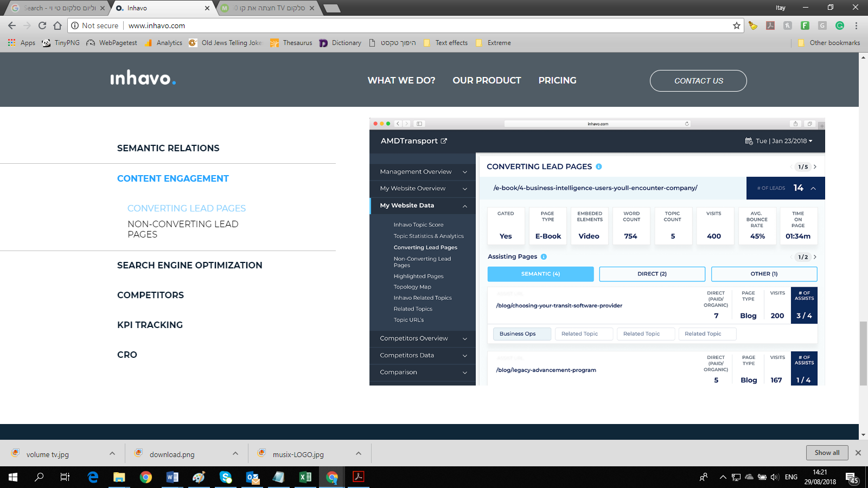The width and height of the screenshot is (868, 488).
Task: Expand Management Overview in the sidebar
Action: tap(423, 172)
